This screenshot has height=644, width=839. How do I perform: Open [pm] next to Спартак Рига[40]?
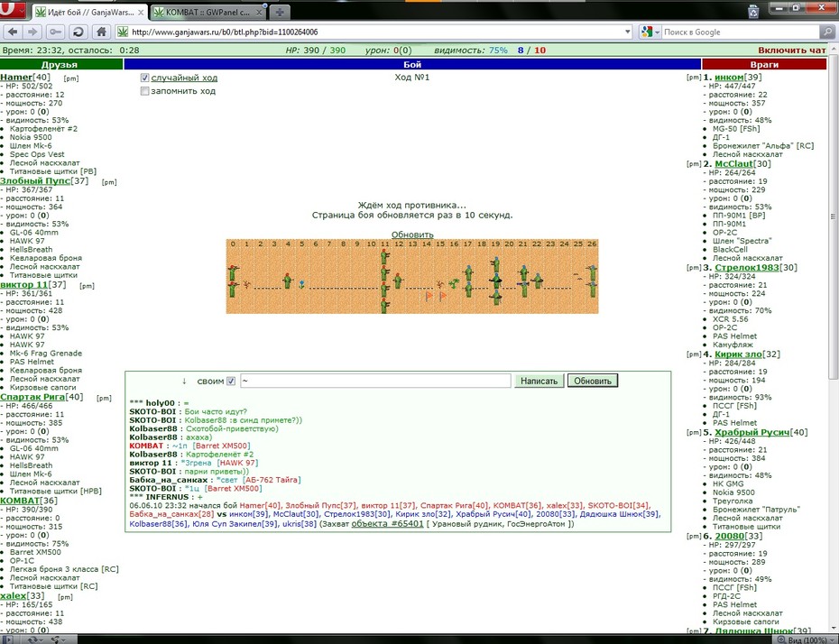click(x=104, y=399)
